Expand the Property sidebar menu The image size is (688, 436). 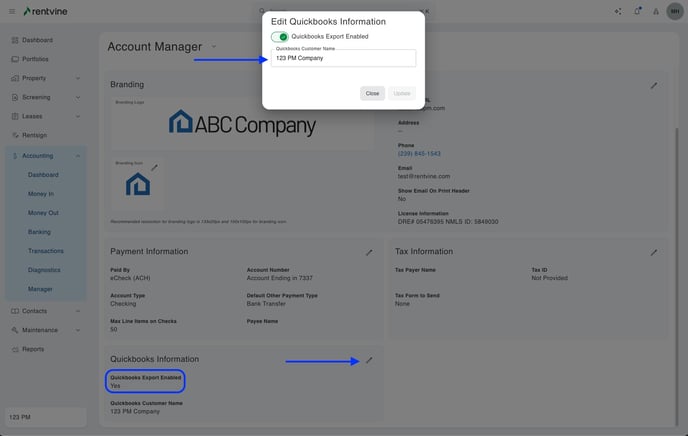click(x=45, y=78)
